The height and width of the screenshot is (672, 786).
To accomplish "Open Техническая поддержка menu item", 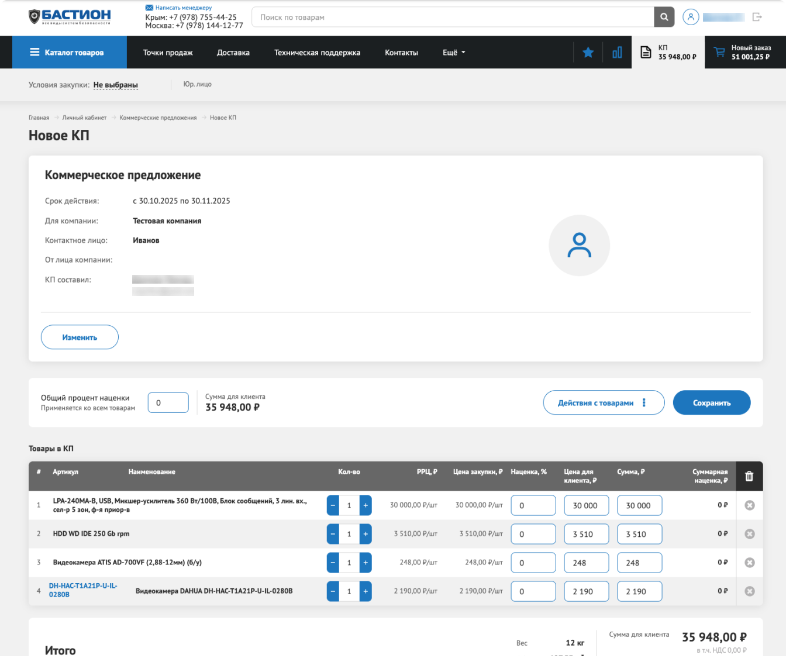I will point(317,53).
